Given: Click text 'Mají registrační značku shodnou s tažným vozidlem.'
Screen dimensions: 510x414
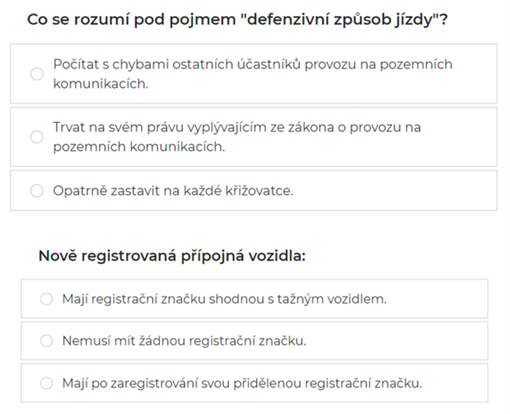Looking at the screenshot, I should [x=224, y=299].
